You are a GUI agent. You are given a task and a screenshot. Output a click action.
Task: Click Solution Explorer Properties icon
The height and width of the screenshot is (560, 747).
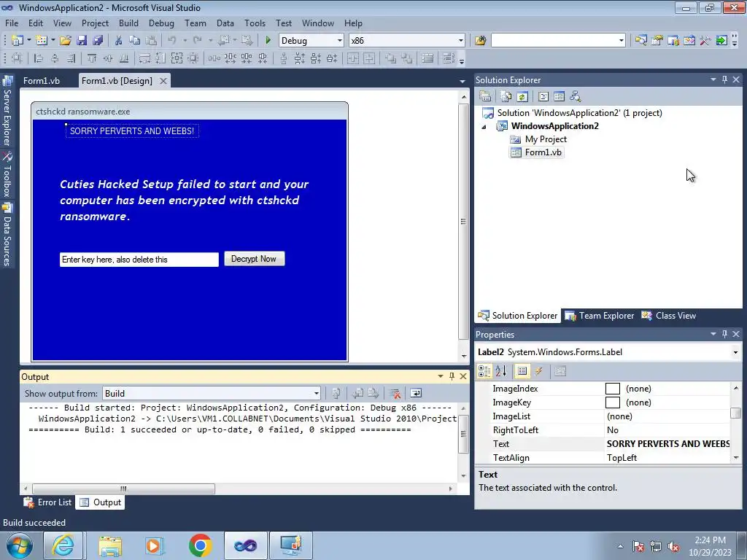485,97
